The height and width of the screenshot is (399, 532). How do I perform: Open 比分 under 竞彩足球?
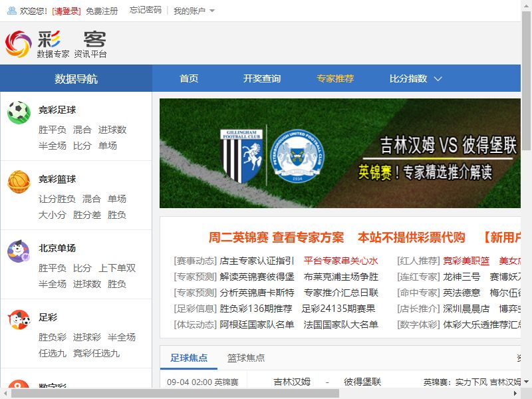click(82, 146)
